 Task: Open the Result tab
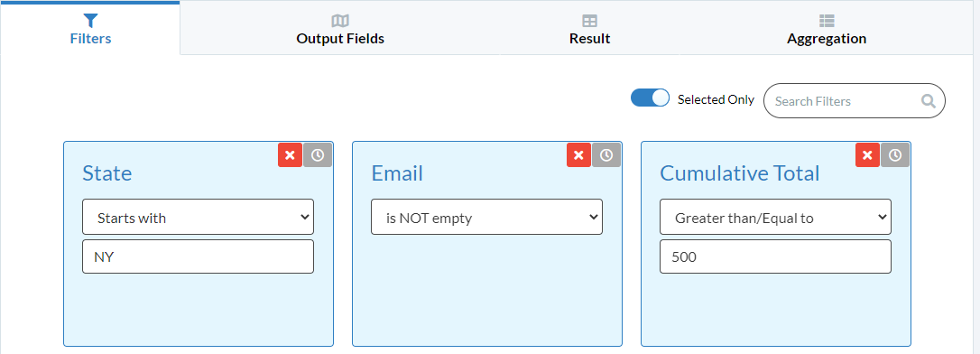click(589, 29)
